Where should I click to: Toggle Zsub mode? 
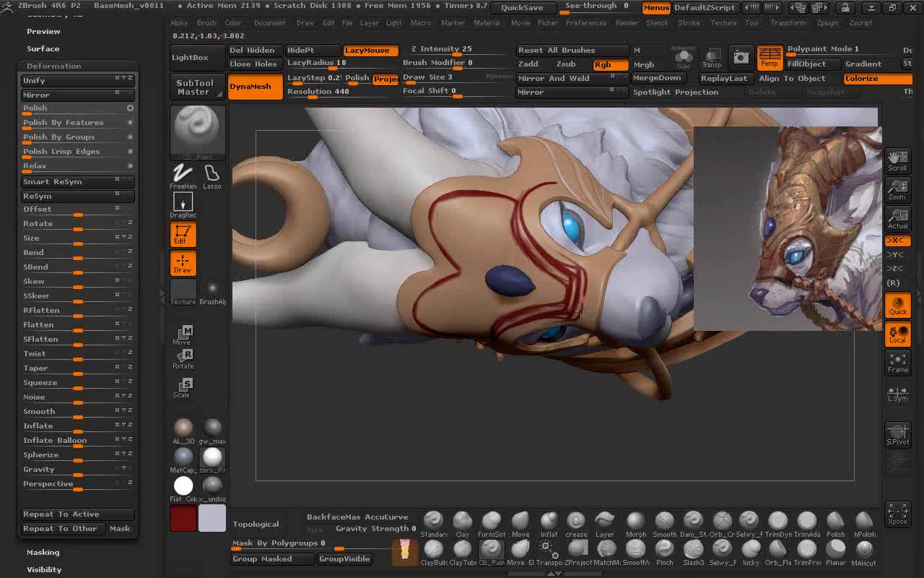pos(565,64)
